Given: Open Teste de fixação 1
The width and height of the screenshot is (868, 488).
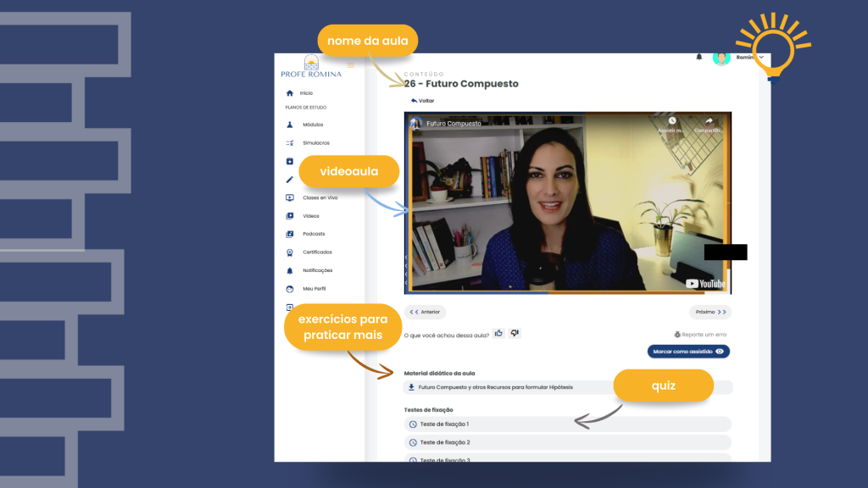Looking at the screenshot, I should (568, 424).
